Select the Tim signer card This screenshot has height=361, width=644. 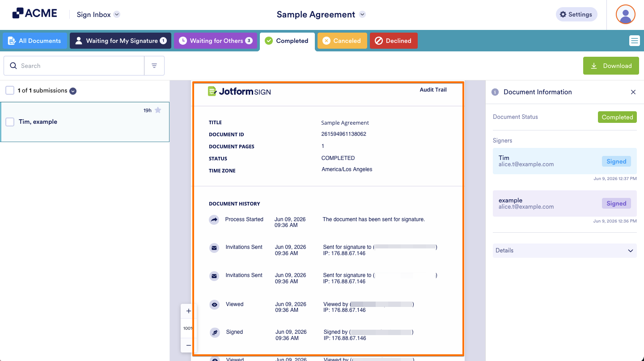click(565, 161)
